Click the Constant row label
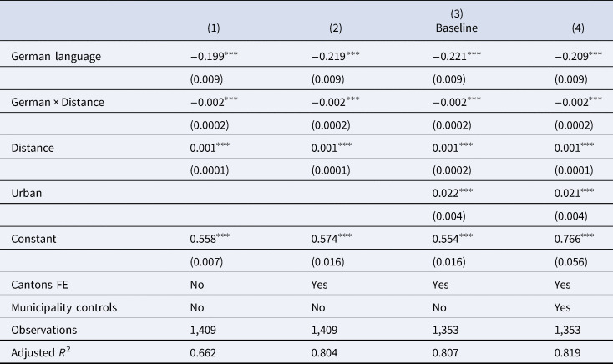This screenshot has height=364, width=613. click(33, 239)
